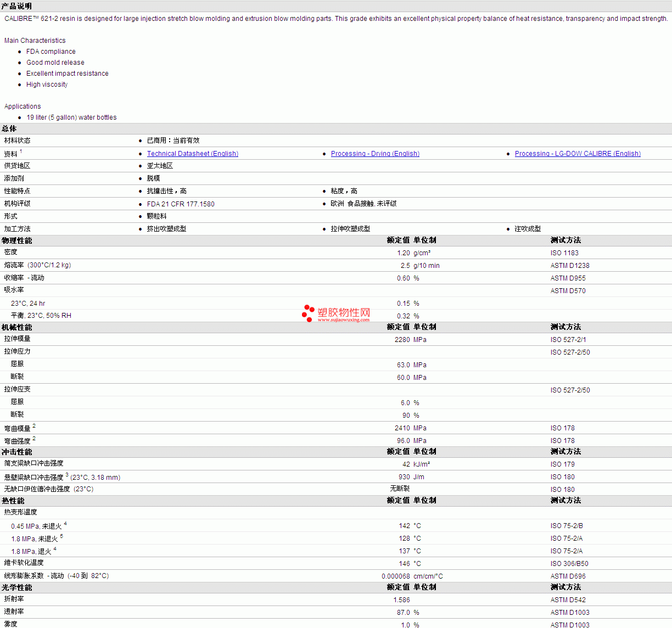Click the '注吹成型' processing method

[528, 229]
